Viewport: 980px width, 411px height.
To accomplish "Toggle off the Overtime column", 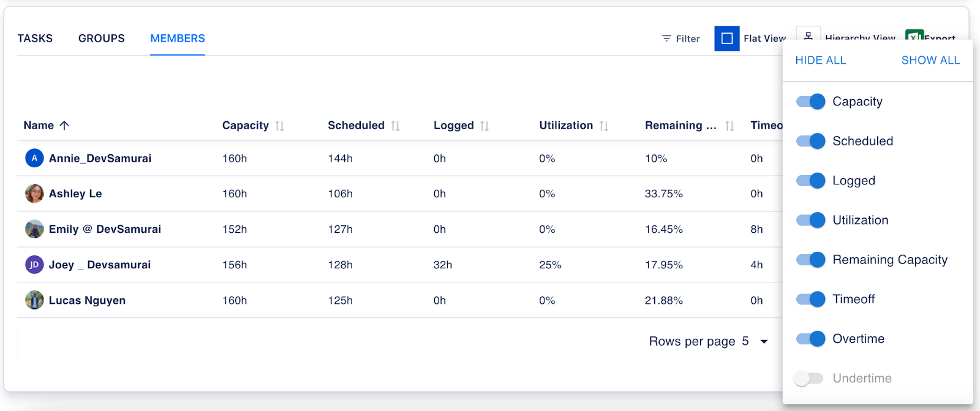I will (810, 339).
